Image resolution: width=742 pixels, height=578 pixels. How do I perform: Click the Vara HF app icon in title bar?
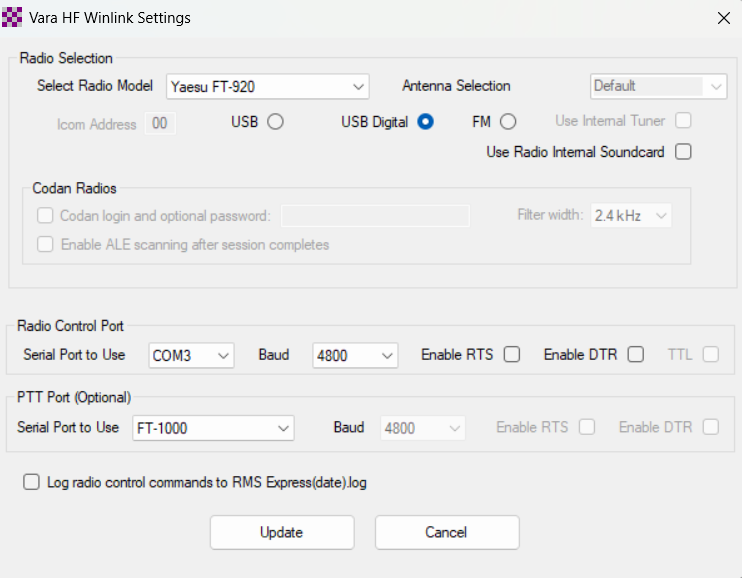pyautogui.click(x=13, y=18)
